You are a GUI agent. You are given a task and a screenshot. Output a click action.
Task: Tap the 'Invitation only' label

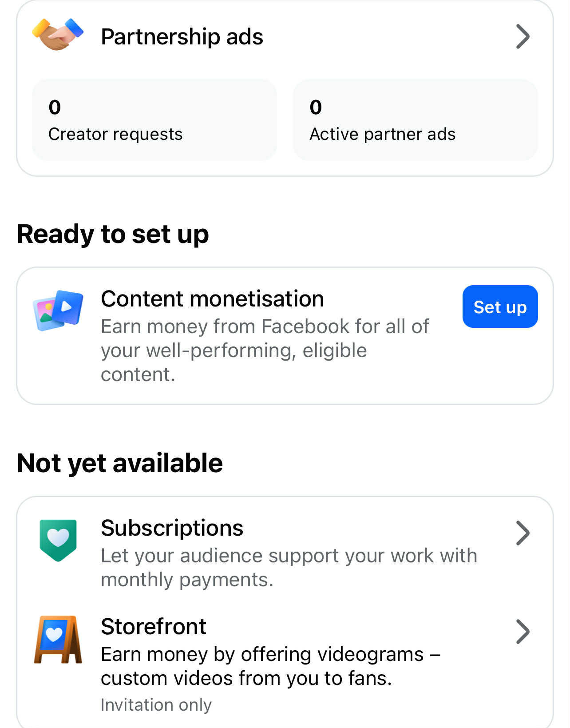tap(156, 705)
